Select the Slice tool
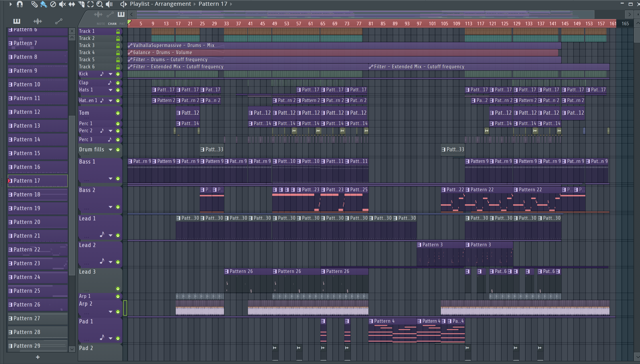Viewport: 640px width, 364px height. (x=81, y=4)
